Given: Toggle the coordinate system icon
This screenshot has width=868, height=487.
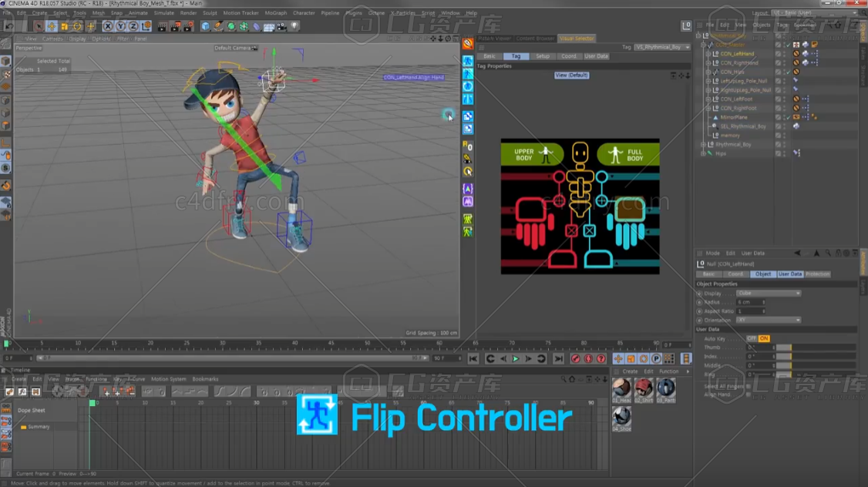Looking at the screenshot, I should (x=146, y=26).
